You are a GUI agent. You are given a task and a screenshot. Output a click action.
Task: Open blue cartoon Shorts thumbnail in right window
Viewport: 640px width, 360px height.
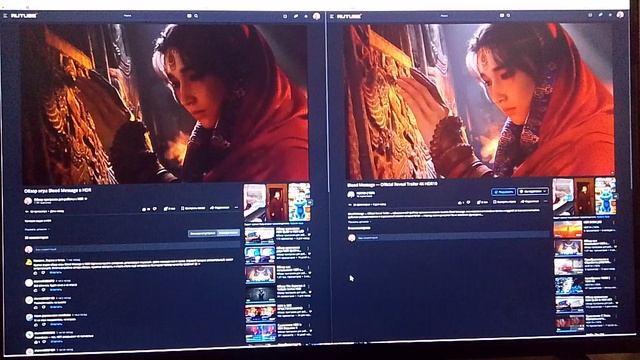coord(605,196)
